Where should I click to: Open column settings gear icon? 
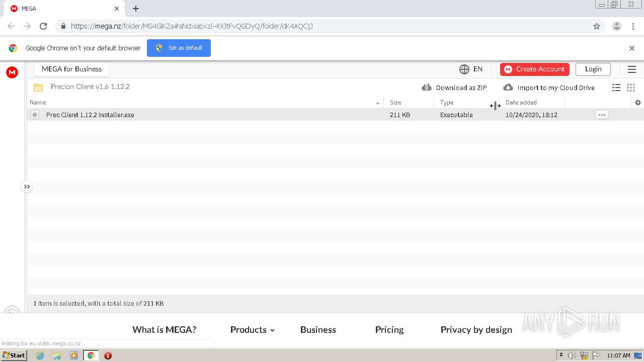[638, 103]
